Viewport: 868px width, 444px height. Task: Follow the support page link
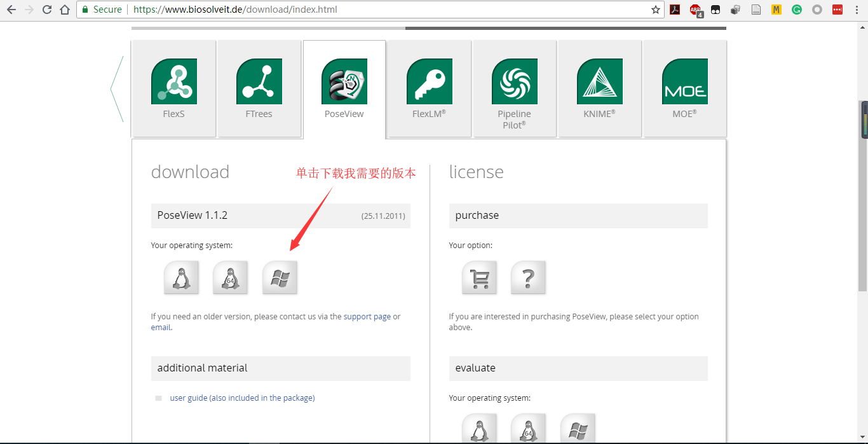pyautogui.click(x=367, y=317)
